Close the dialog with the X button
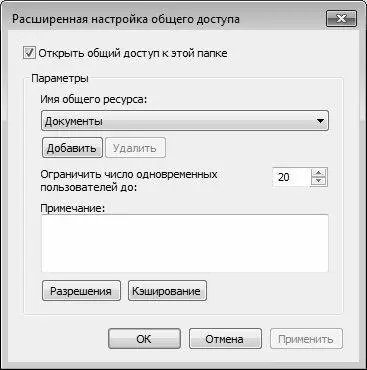 click(341, 19)
